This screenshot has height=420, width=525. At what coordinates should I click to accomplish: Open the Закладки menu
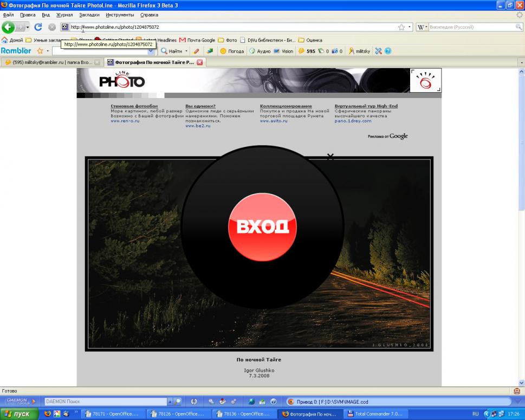89,15
